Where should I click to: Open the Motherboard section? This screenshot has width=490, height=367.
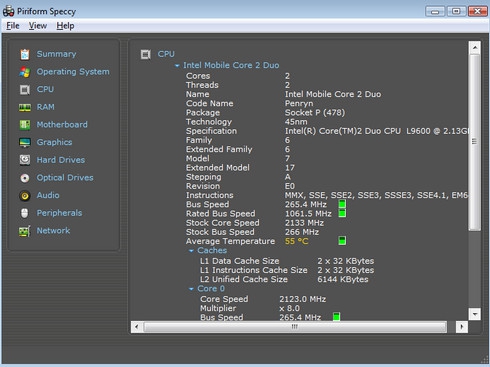coord(62,125)
